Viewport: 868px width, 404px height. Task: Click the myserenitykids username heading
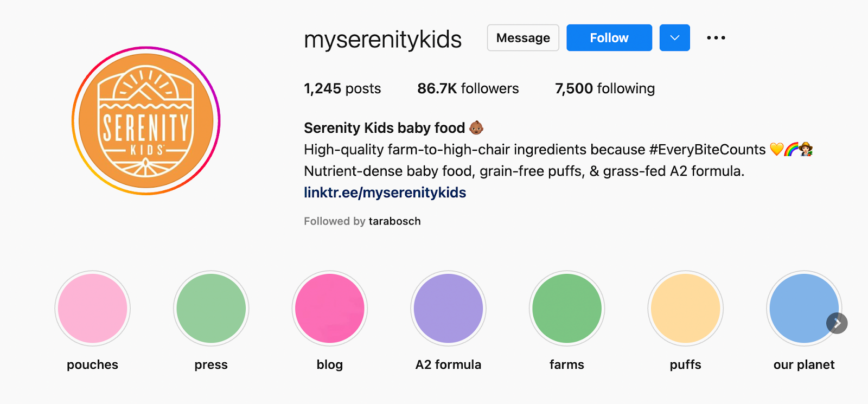(382, 38)
